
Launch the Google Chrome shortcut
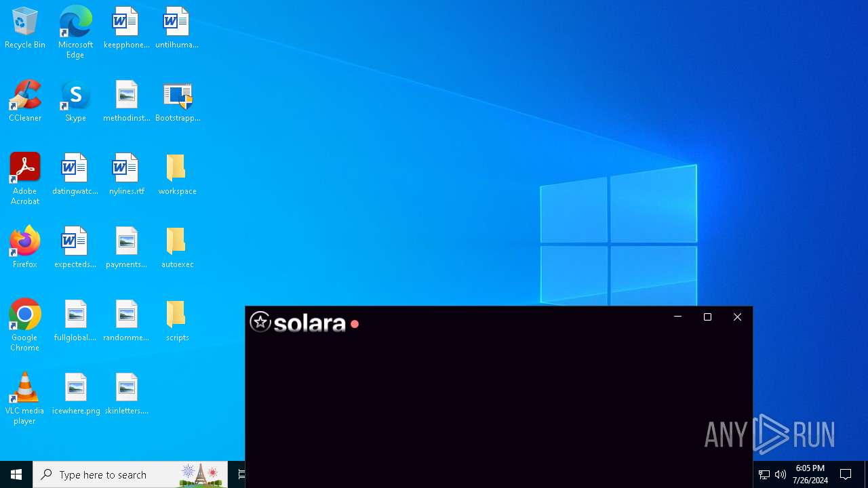pos(25,325)
